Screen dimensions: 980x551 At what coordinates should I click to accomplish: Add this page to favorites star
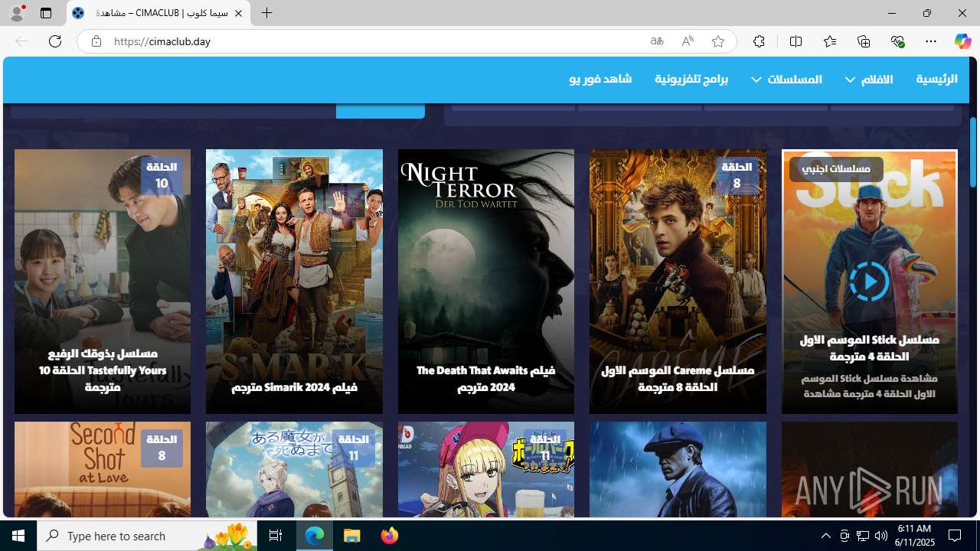[718, 41]
